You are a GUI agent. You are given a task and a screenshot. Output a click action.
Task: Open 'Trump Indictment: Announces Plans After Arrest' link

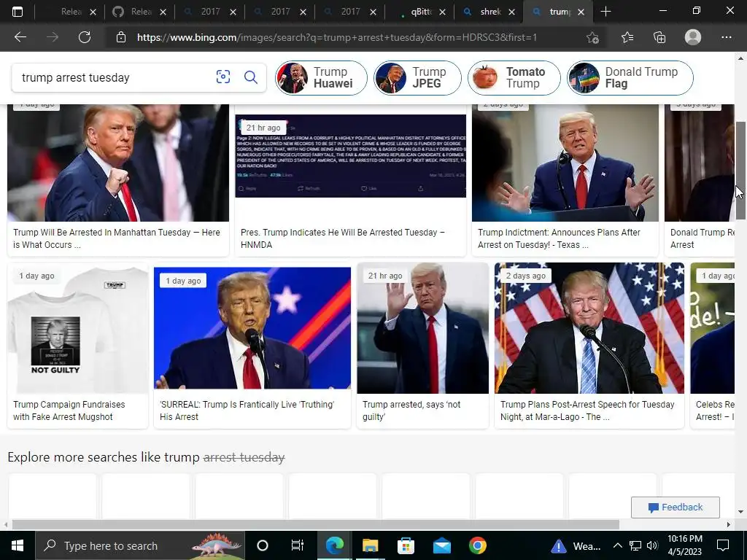560,238
